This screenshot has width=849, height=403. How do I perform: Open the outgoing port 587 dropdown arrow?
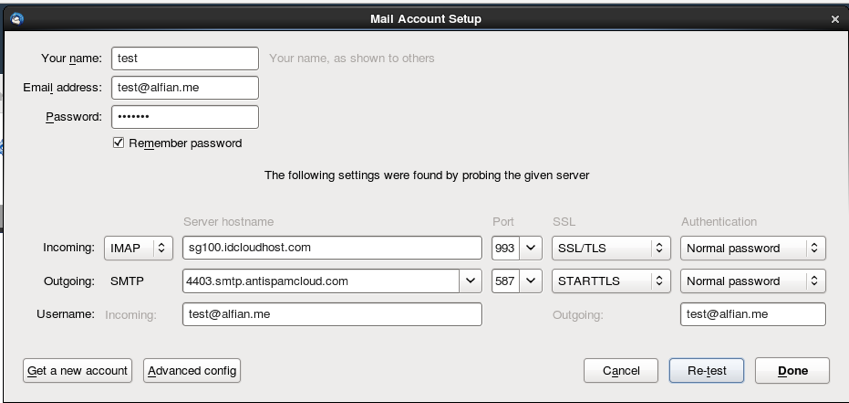(531, 281)
